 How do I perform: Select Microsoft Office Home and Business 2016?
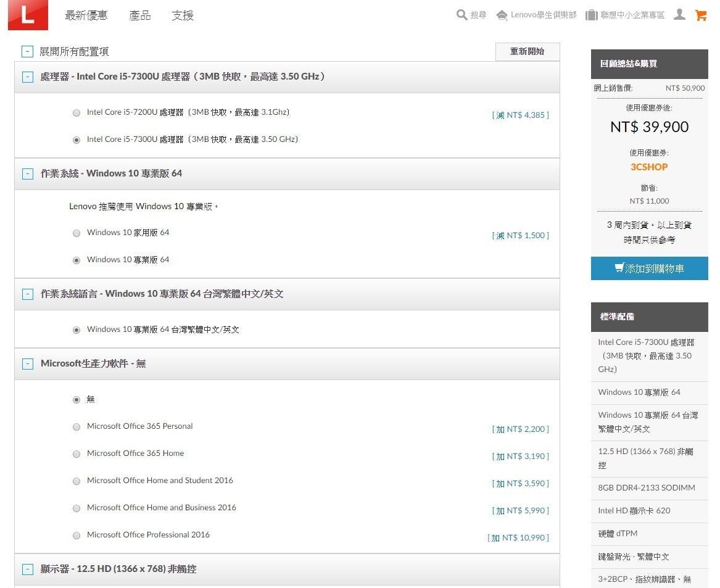click(77, 508)
